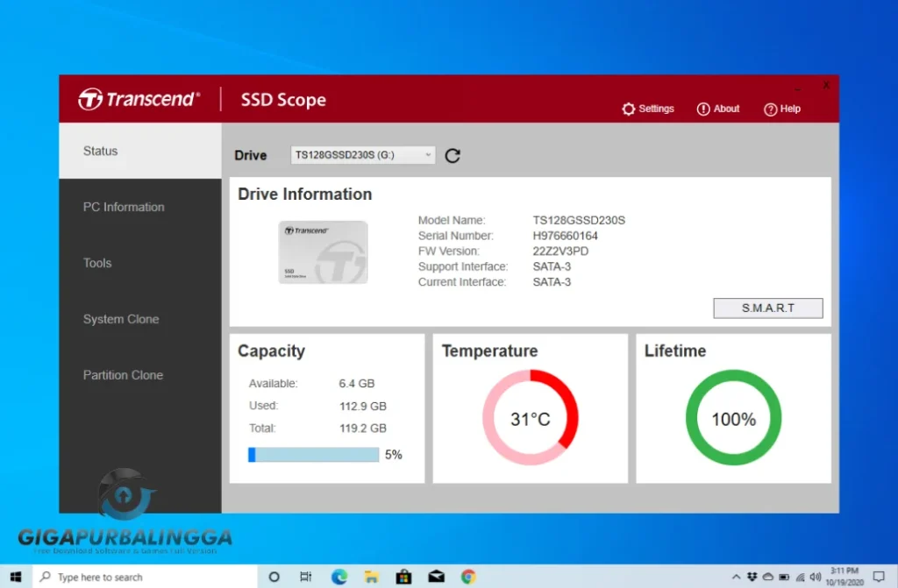The height and width of the screenshot is (588, 898).
Task: Open Task View on the taskbar
Action: click(305, 577)
